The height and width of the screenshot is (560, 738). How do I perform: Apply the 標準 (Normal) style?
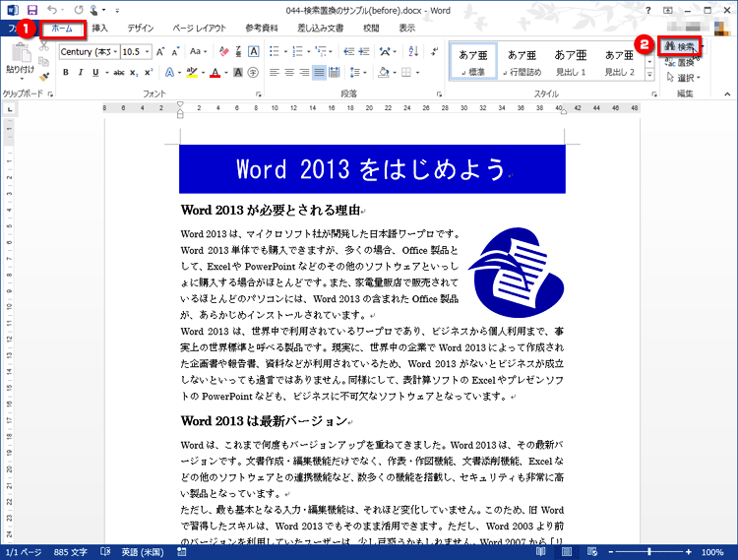(x=473, y=62)
